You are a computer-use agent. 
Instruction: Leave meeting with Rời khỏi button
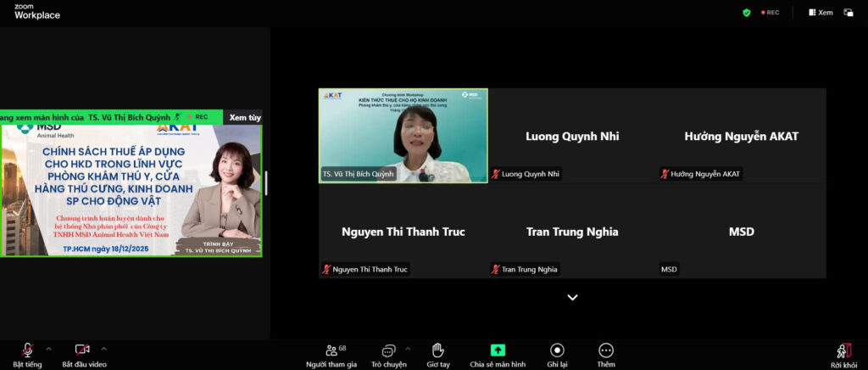(x=843, y=353)
